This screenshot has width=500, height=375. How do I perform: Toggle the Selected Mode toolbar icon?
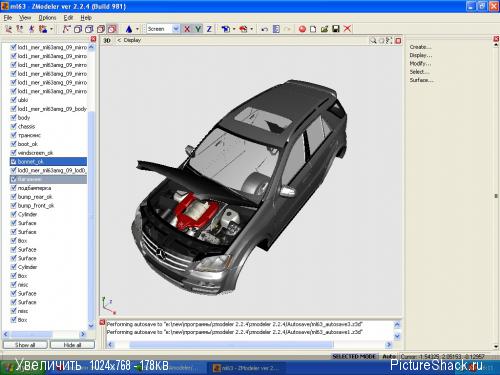(112, 29)
